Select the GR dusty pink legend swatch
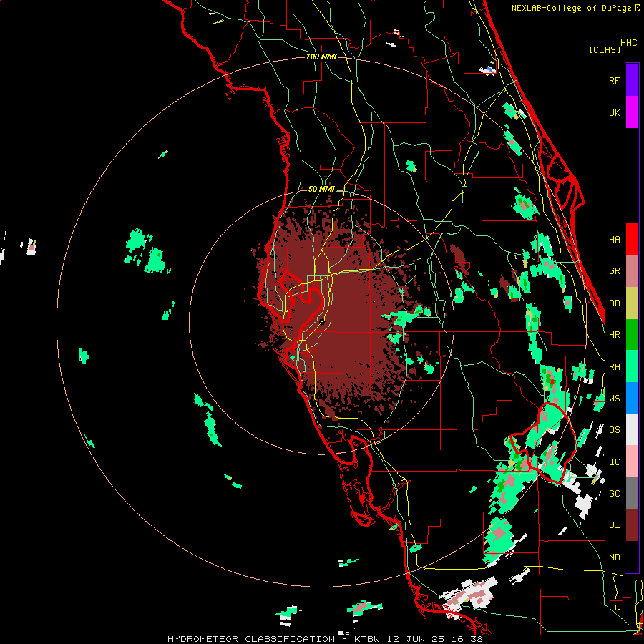 (x=632, y=270)
